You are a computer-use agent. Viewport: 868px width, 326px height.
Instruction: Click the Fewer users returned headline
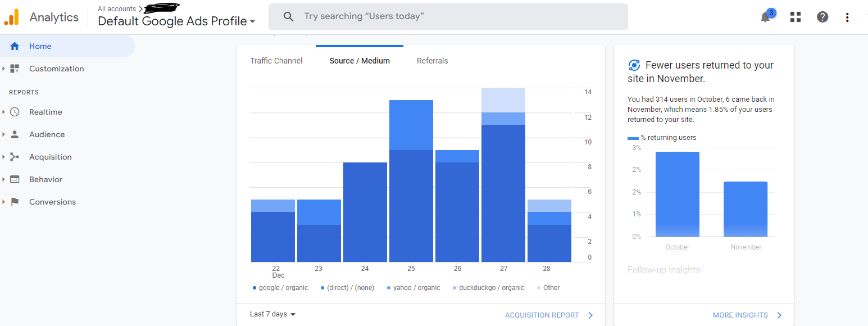[x=701, y=71]
